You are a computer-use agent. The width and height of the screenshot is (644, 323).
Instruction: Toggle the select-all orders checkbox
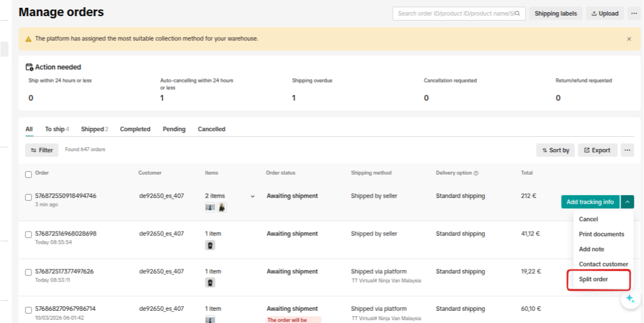[x=28, y=174]
